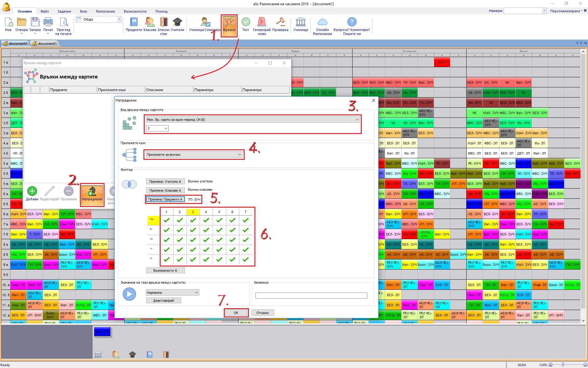588x368 pixels.
Task: Click the OK button
Action: 236,313
